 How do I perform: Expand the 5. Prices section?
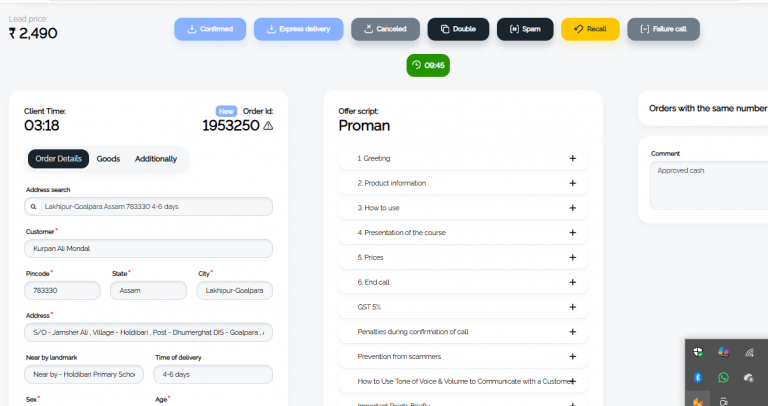(463, 258)
